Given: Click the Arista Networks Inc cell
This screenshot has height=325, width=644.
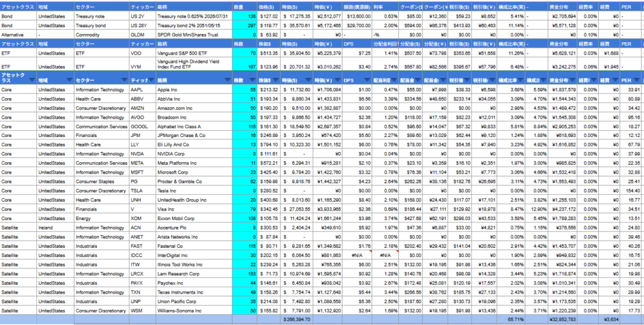Looking at the screenshot, I should pos(194,237).
